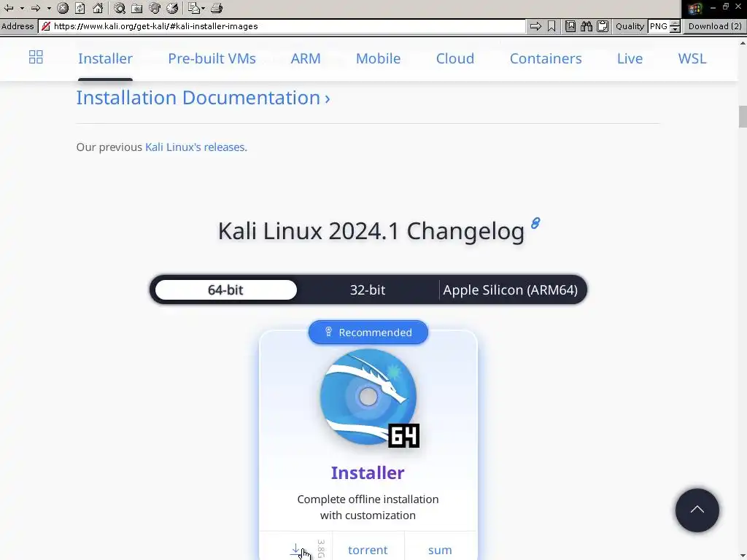Screen dimensions: 747x560
Task: Click the Kali dragon disc image
Action: pos(368,397)
